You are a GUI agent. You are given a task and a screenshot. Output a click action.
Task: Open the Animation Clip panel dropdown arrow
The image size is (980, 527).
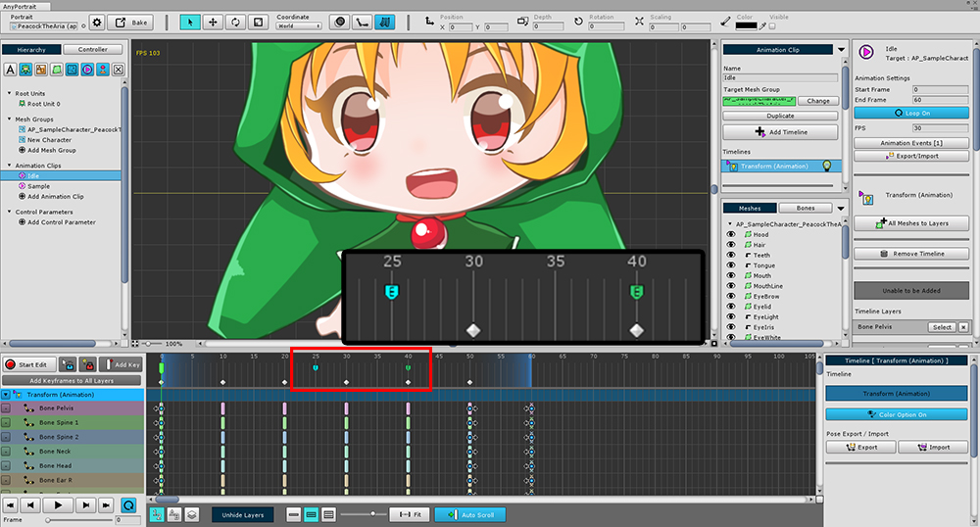click(x=841, y=49)
